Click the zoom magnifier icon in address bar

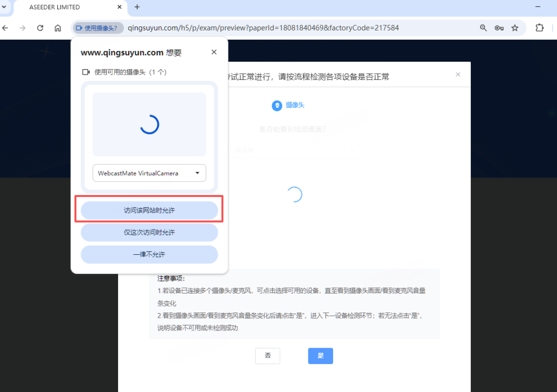[x=483, y=28]
